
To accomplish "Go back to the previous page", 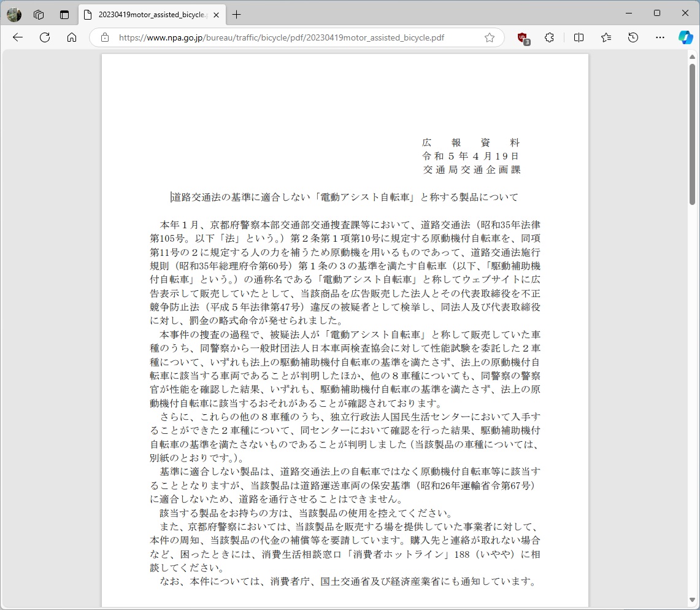I will (18, 37).
